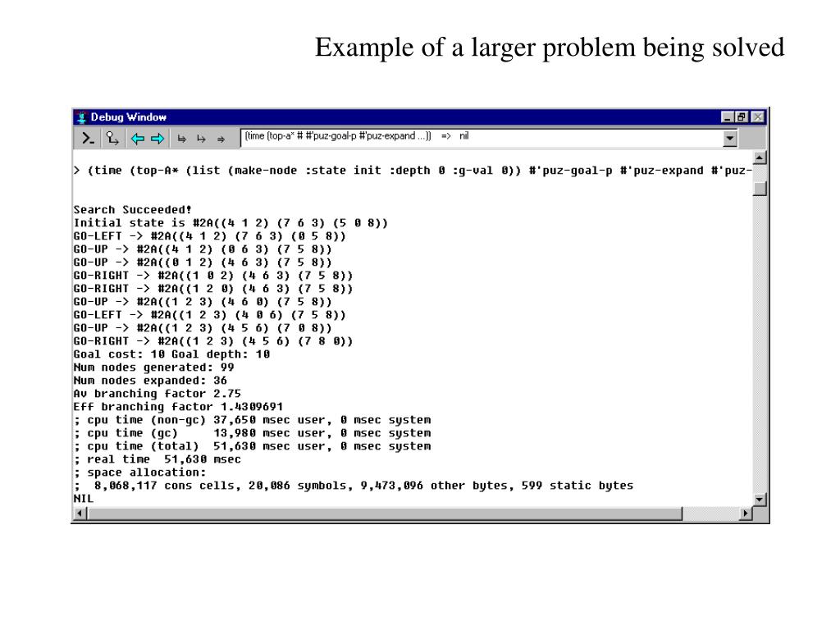Click the final NIL output line

(x=84, y=498)
